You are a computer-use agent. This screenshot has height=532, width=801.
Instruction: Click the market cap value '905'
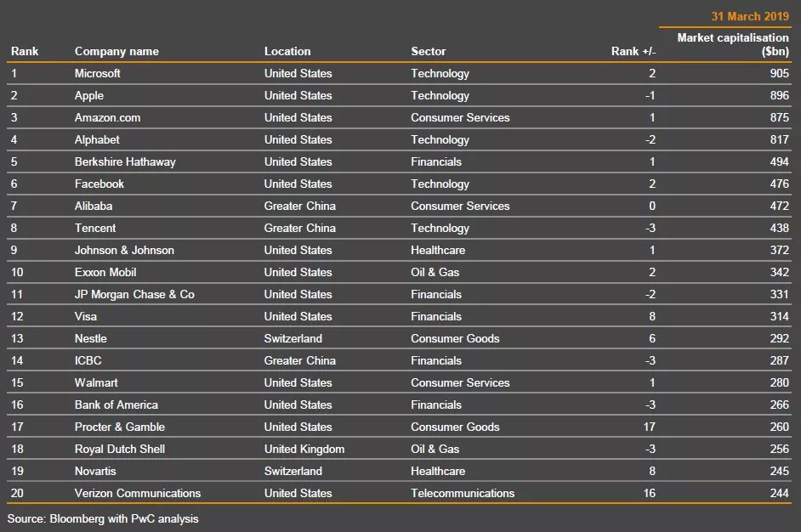coord(779,73)
